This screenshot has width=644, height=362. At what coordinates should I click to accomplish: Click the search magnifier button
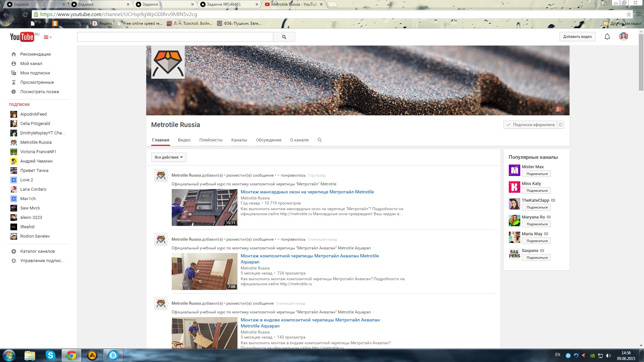pyautogui.click(x=284, y=37)
